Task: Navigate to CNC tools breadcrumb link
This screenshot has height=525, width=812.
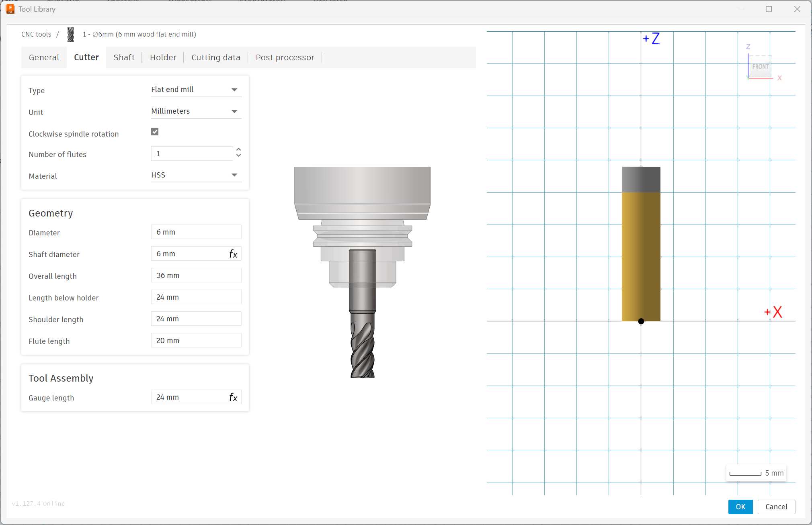Action: tap(36, 34)
